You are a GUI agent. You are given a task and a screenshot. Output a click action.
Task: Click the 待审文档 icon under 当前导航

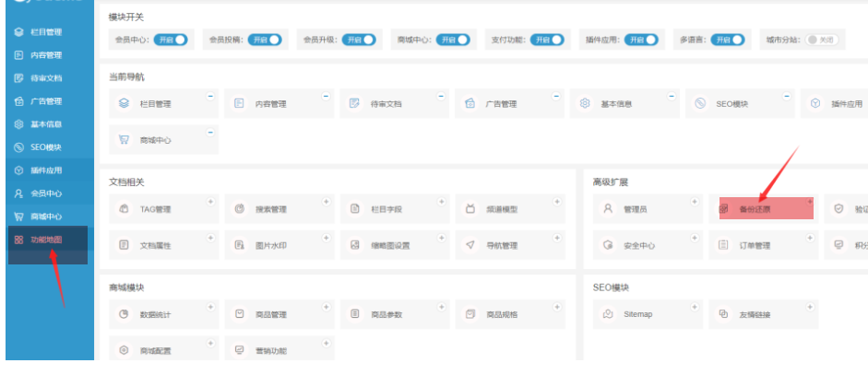tap(354, 103)
